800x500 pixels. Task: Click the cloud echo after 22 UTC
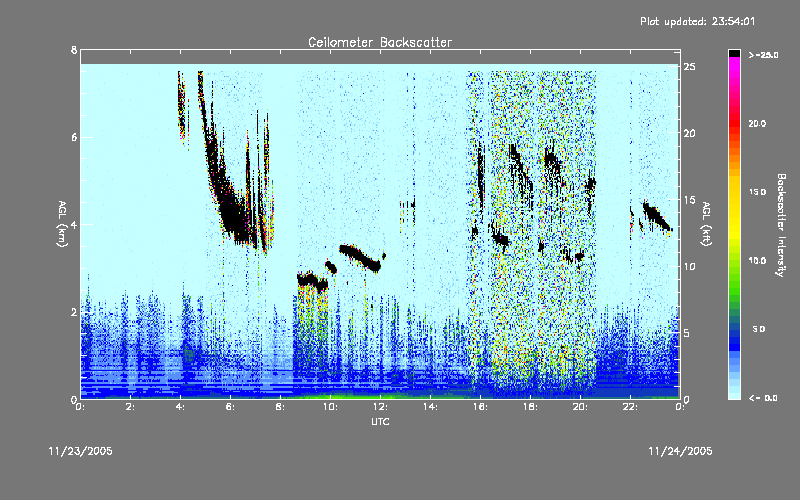click(656, 216)
